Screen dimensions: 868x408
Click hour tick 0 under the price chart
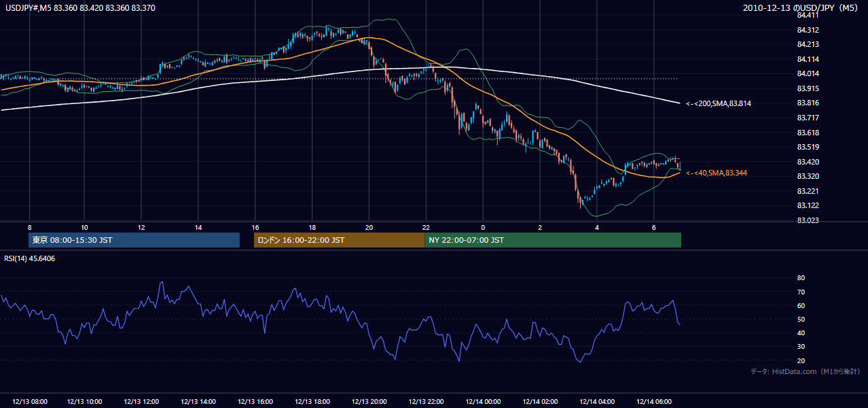(x=483, y=227)
